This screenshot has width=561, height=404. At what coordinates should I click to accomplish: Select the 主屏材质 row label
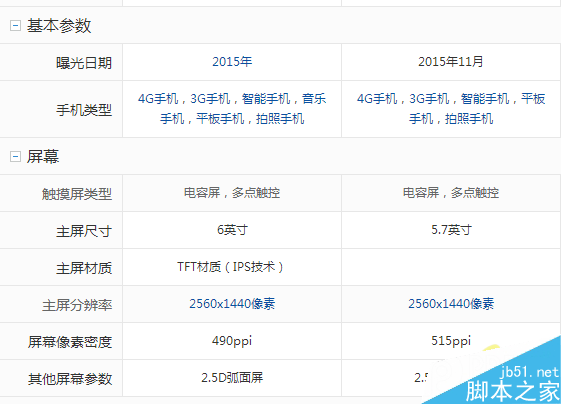point(84,268)
